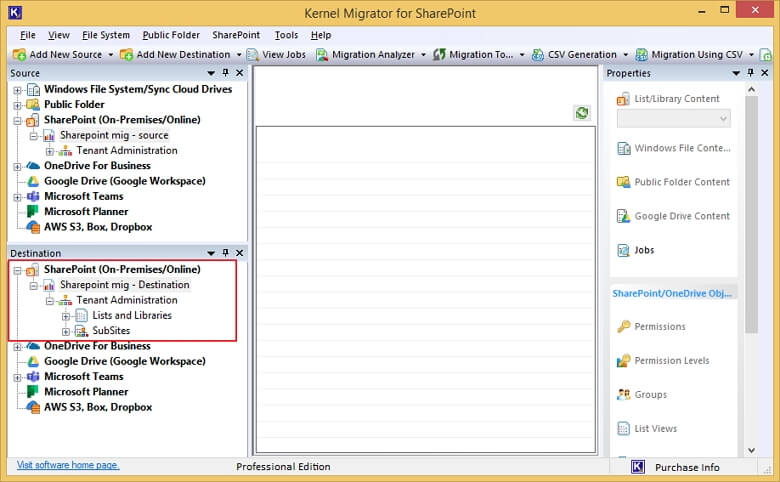The height and width of the screenshot is (482, 780).
Task: Select Sharepoint mig - Destination tree item
Action: (x=125, y=285)
